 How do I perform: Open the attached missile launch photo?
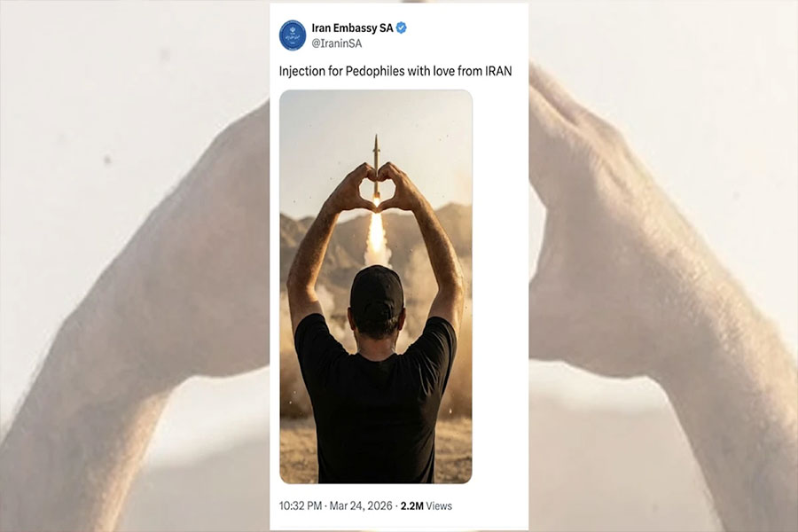(x=376, y=286)
